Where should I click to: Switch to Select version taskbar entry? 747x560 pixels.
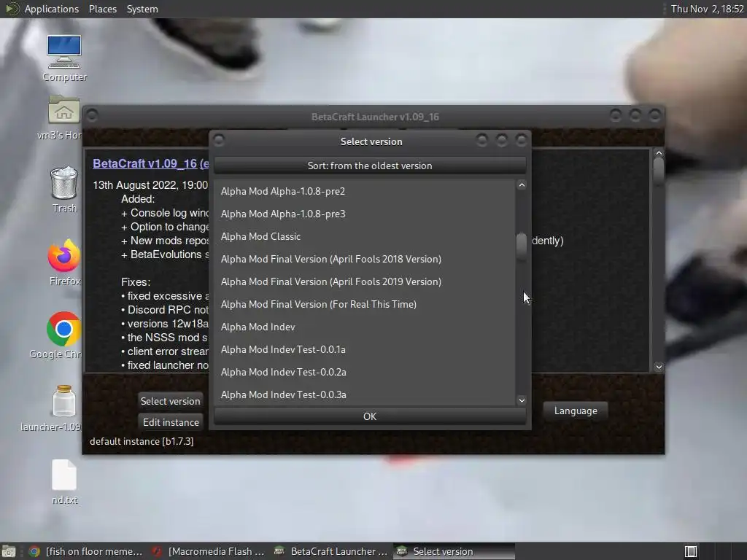point(454,551)
